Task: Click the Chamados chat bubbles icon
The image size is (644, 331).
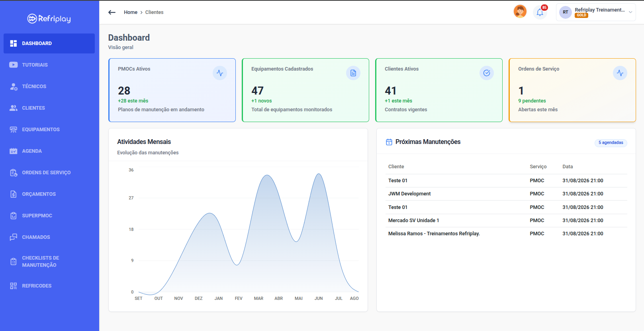Action: (x=14, y=237)
